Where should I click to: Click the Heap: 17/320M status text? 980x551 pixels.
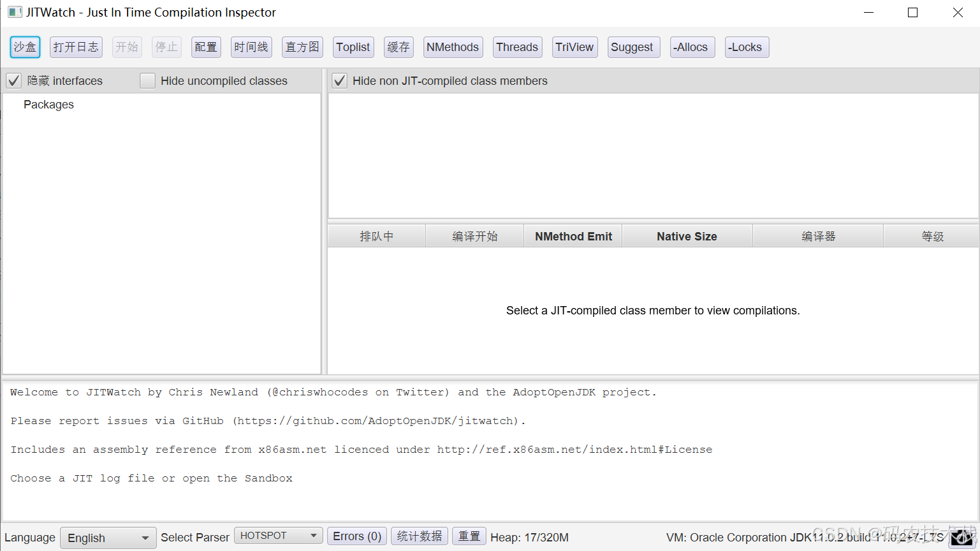coord(529,538)
